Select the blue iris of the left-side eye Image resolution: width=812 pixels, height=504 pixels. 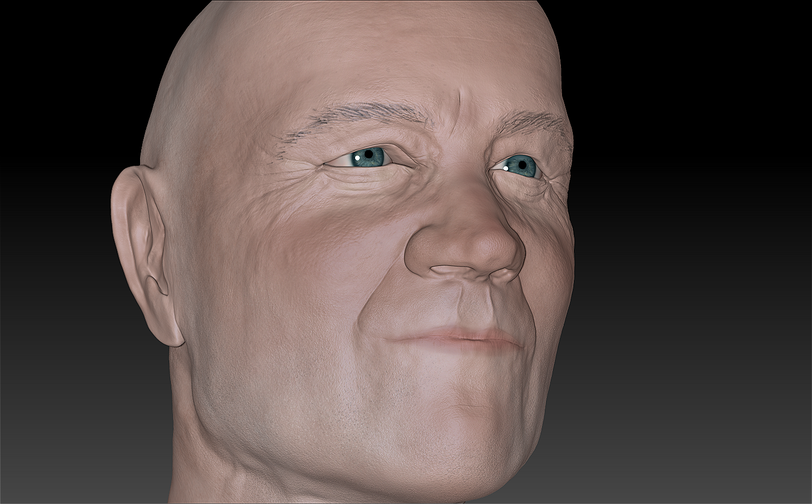(370, 156)
